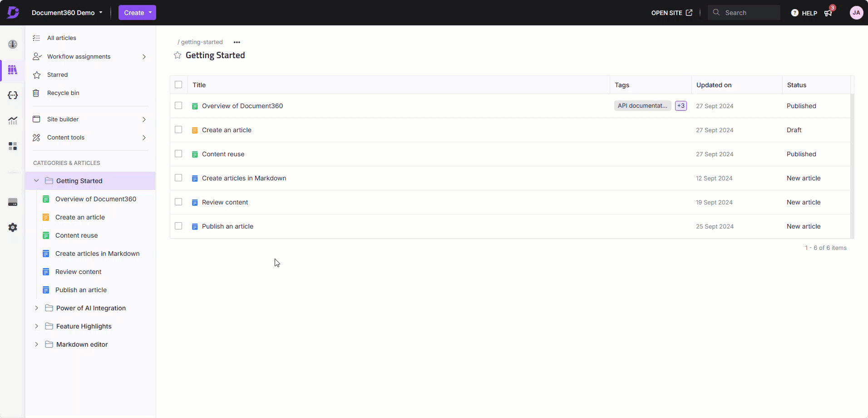
Task: Click the Site builder window icon
Action: click(x=36, y=119)
